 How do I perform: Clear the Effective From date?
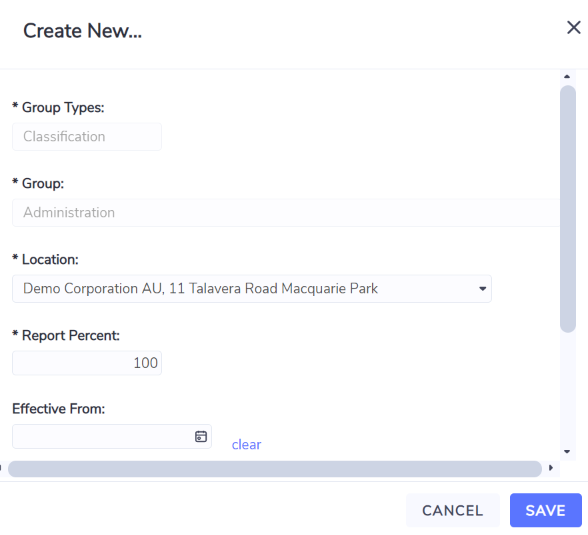[x=246, y=445]
